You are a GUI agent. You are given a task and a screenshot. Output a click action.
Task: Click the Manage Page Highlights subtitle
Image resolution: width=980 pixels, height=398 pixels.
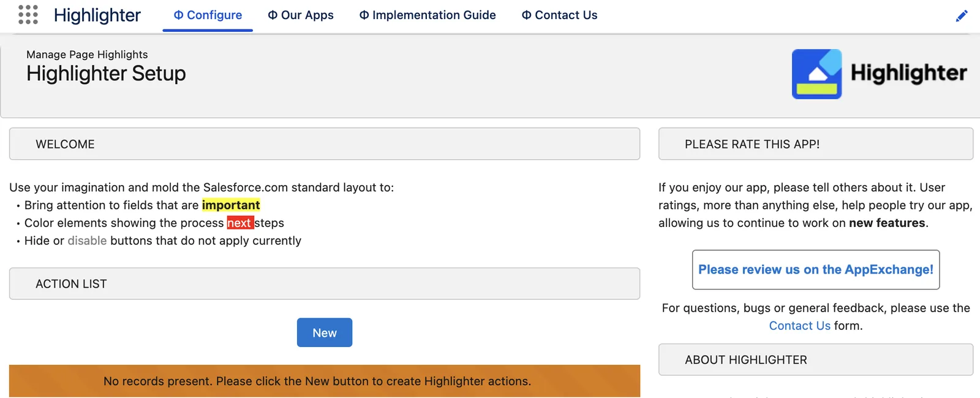pos(87,55)
